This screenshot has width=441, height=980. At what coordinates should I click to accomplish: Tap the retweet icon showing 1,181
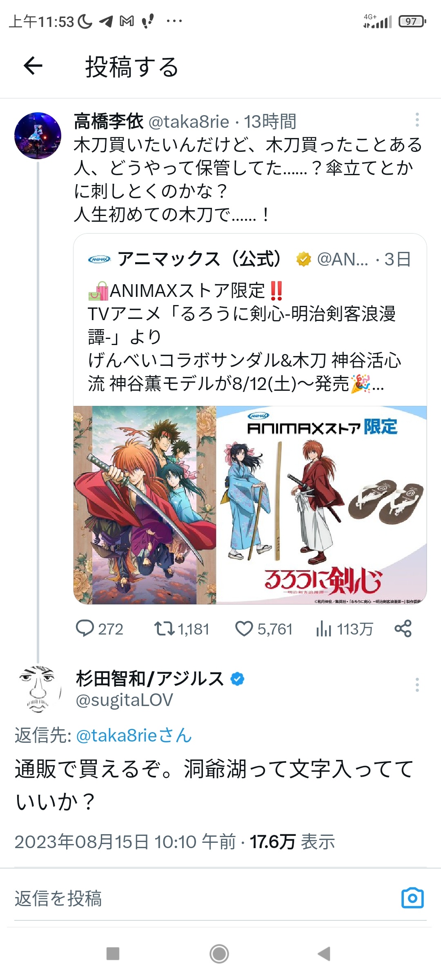pos(164,629)
